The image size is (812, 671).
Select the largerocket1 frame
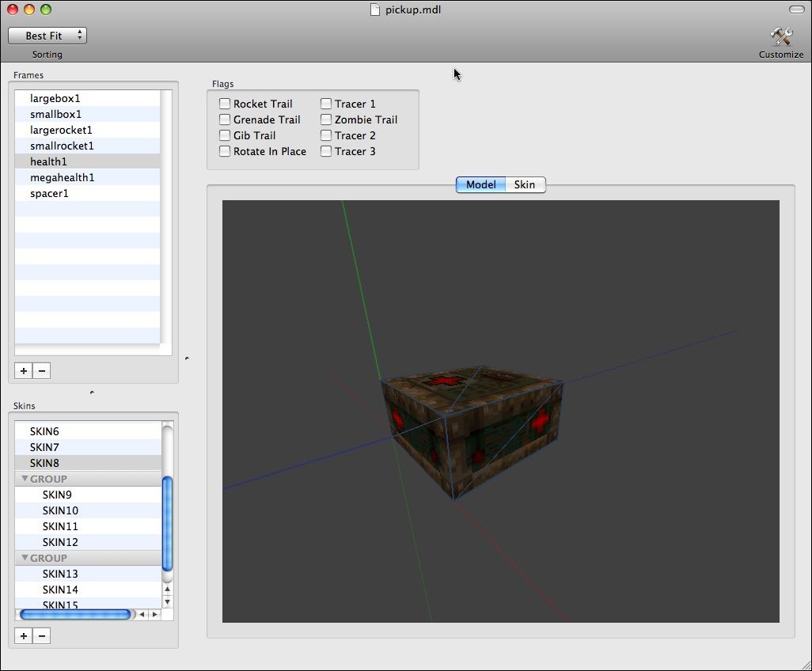point(87,130)
